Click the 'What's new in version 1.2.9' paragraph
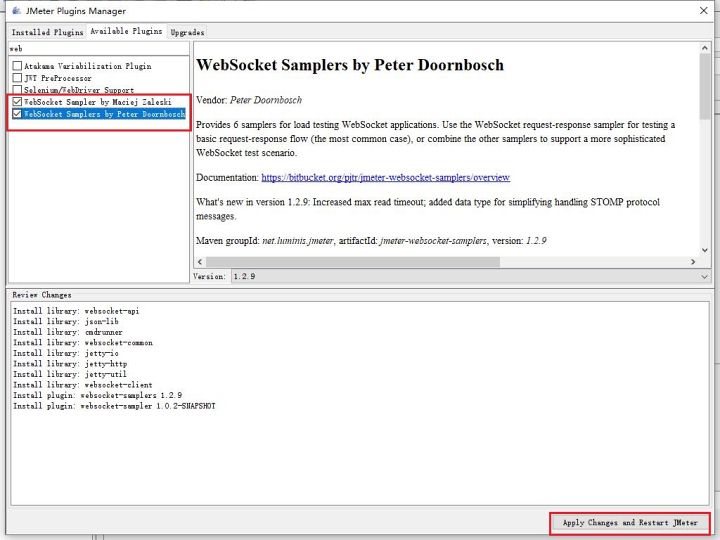This screenshot has width=720, height=540. pos(428,209)
